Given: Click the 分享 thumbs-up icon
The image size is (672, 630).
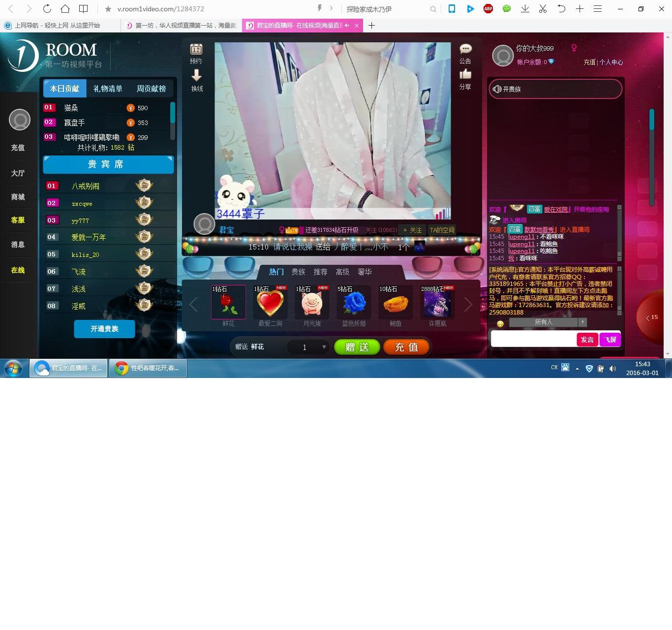Looking at the screenshot, I should coord(465,74).
